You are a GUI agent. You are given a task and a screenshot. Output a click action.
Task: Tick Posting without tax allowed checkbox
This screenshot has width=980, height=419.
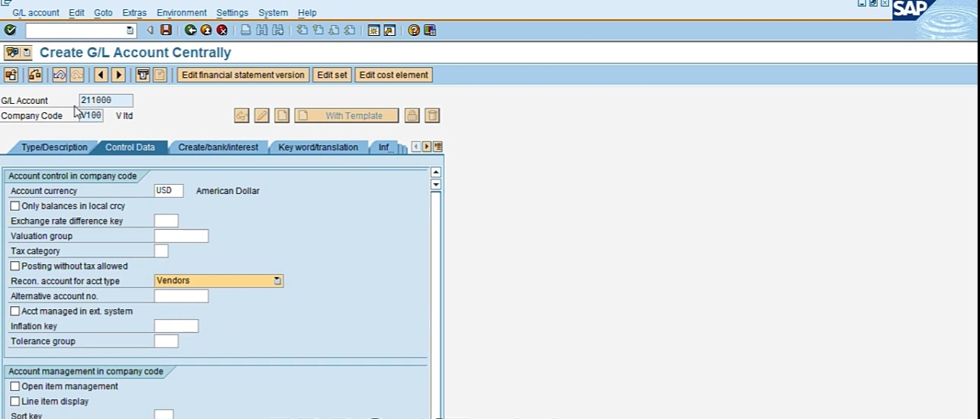pyautogui.click(x=15, y=266)
